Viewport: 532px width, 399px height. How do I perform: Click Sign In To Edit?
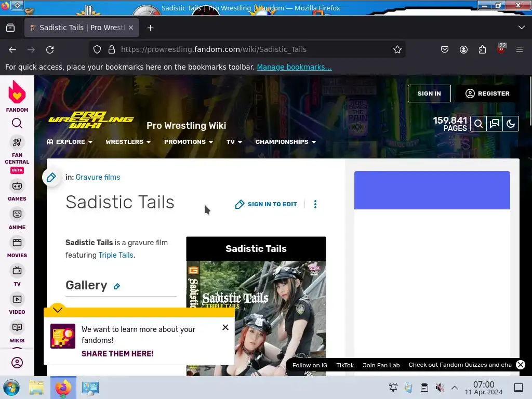(x=266, y=204)
